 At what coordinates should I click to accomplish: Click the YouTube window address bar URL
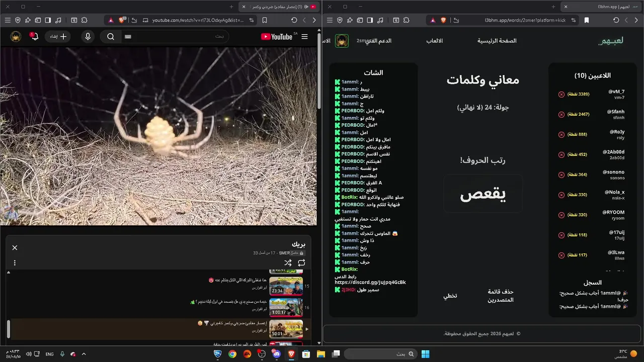(x=198, y=20)
